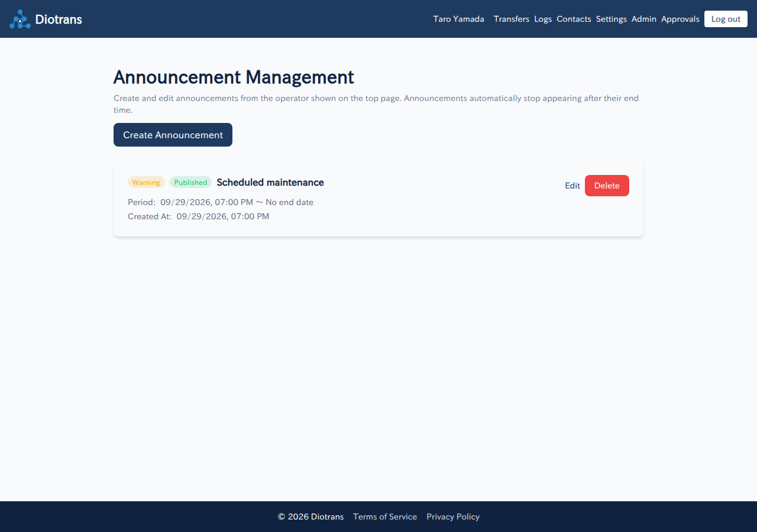
Task: Open the Terms of Service link
Action: pyautogui.click(x=385, y=517)
